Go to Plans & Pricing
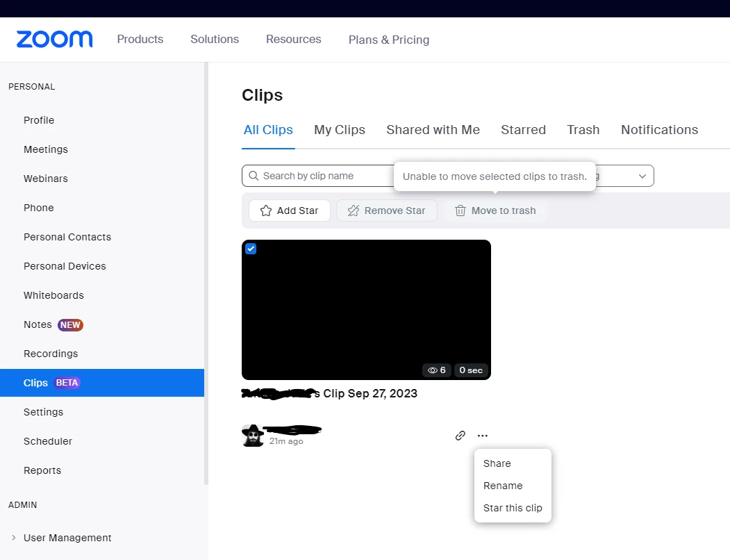 click(389, 40)
